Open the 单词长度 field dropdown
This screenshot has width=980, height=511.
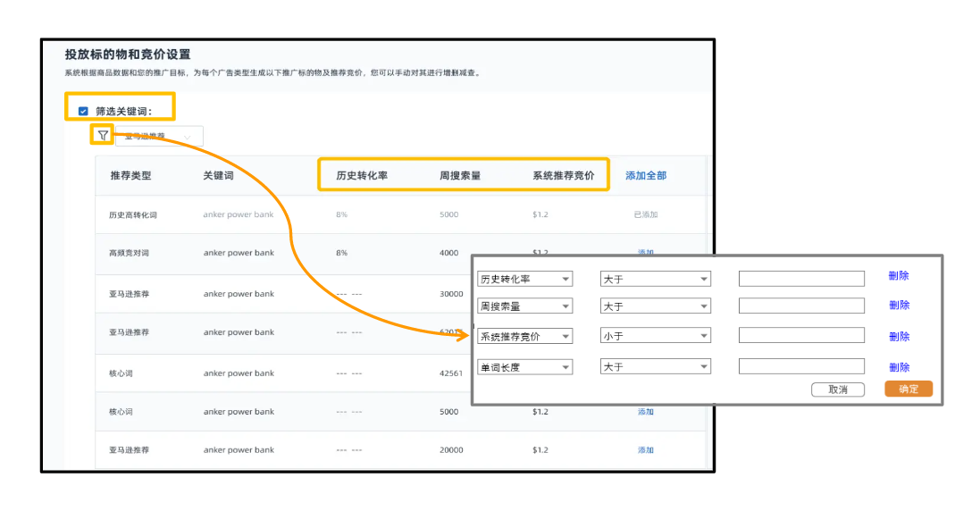point(524,366)
